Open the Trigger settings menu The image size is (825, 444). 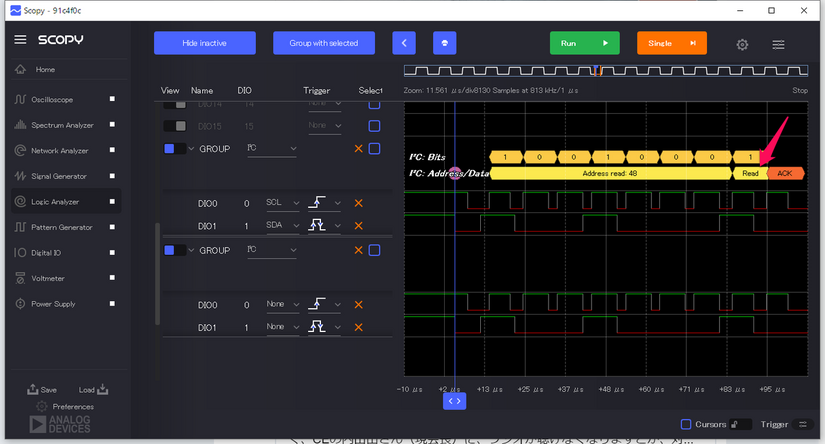(x=803, y=424)
